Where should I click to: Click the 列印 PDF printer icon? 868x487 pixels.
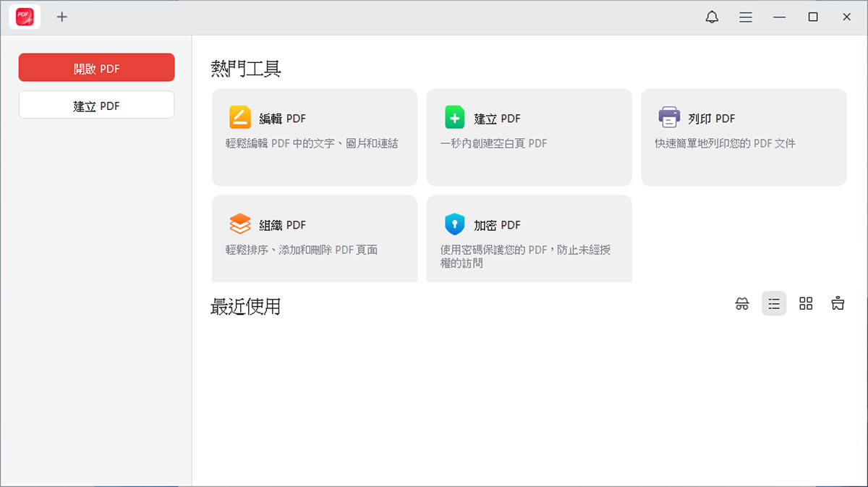[x=668, y=117]
